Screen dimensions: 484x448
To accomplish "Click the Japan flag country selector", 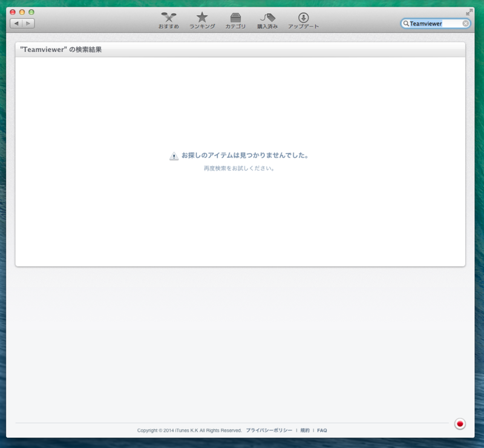I will click(460, 424).
